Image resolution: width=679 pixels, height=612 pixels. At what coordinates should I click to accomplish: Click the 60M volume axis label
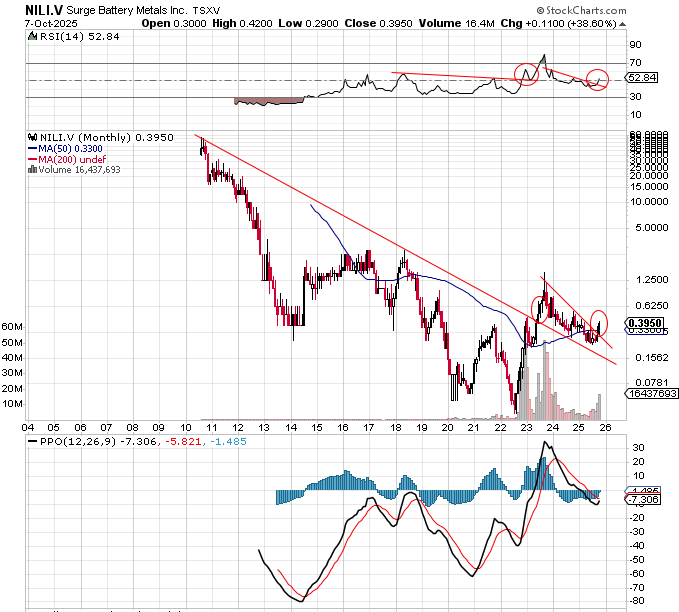point(12,327)
